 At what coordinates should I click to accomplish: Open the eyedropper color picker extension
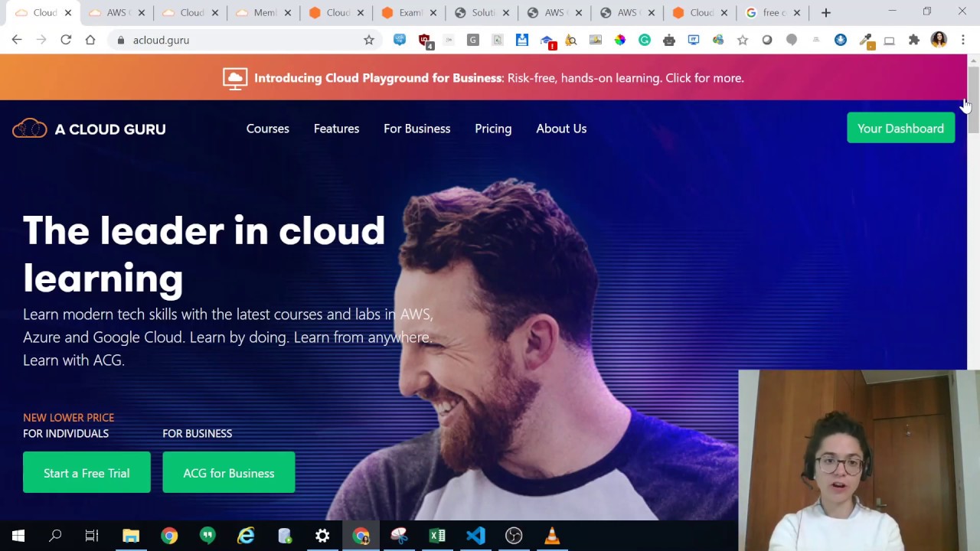click(x=865, y=40)
